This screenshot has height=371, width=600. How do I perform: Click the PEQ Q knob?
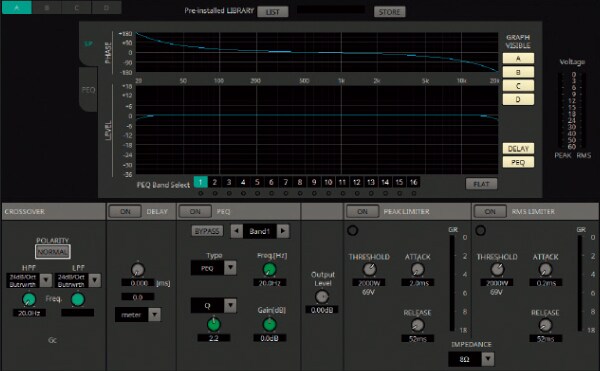[x=214, y=324]
